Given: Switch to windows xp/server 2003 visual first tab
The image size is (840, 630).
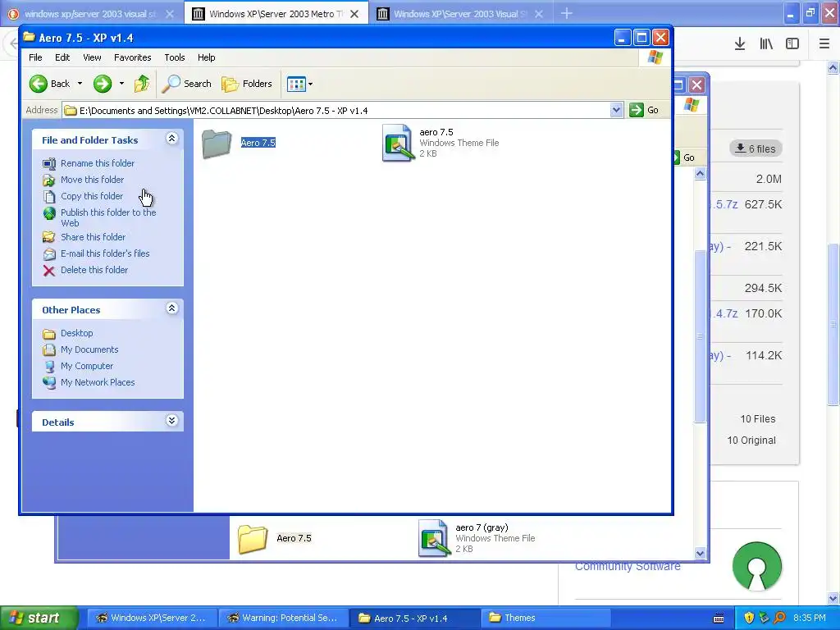Looking at the screenshot, I should [91, 14].
